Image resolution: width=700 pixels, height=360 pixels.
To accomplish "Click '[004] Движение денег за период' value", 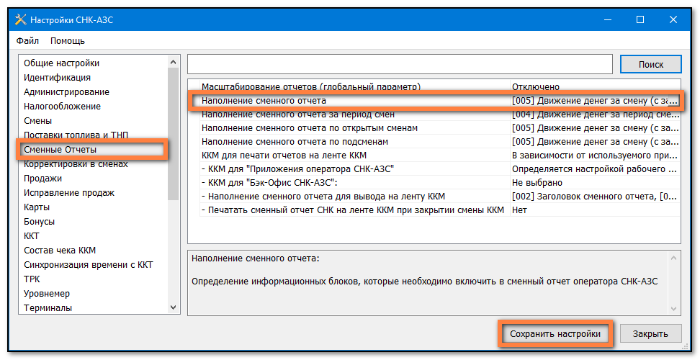I will (x=595, y=114).
